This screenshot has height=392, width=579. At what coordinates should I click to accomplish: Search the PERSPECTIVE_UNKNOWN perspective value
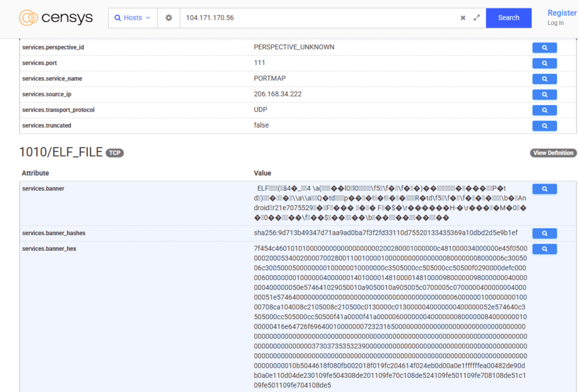[543, 47]
